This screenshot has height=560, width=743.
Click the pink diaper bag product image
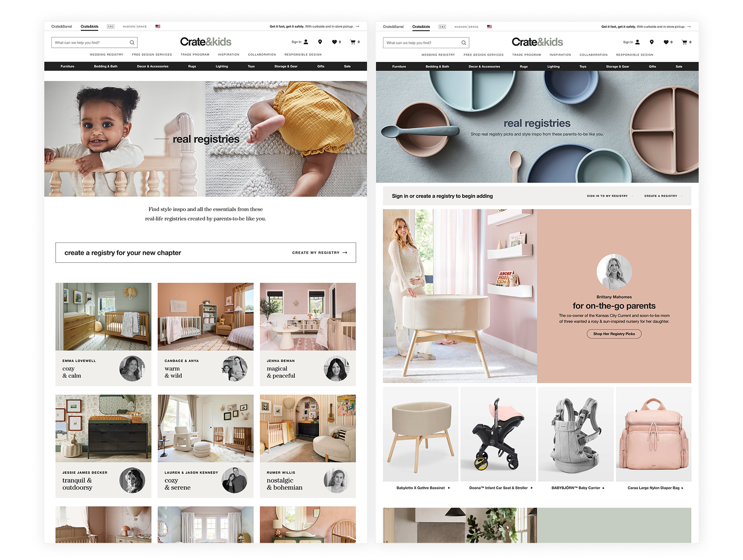(x=653, y=434)
